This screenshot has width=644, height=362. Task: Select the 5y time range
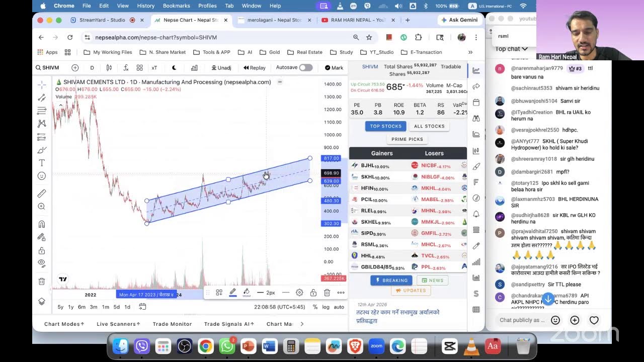(60, 307)
